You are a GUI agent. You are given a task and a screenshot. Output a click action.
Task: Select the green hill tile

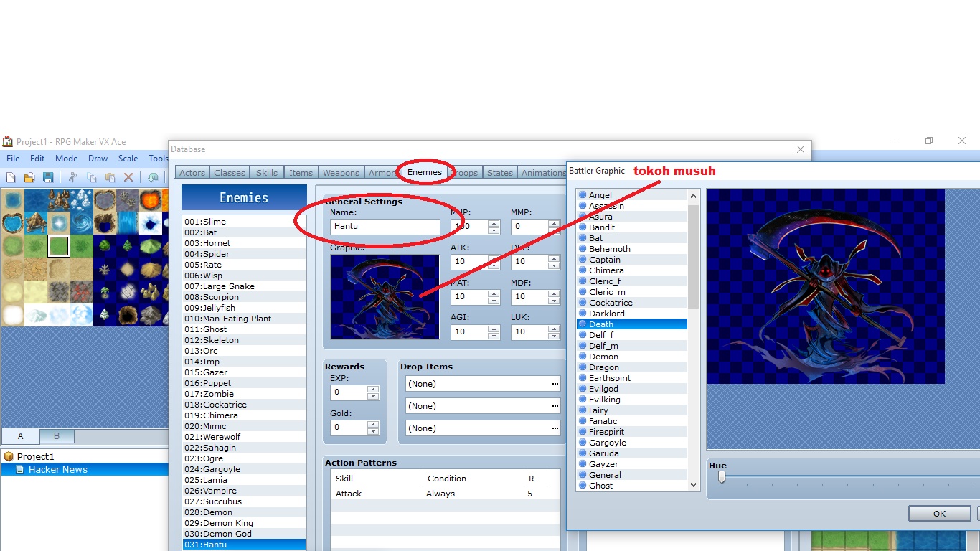coord(151,246)
